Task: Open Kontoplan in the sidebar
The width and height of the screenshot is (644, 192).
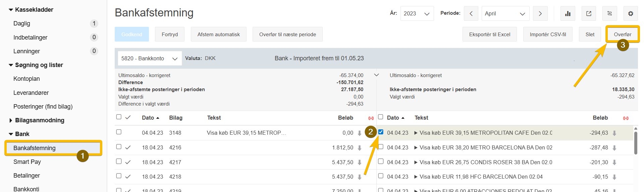Action: (26, 79)
